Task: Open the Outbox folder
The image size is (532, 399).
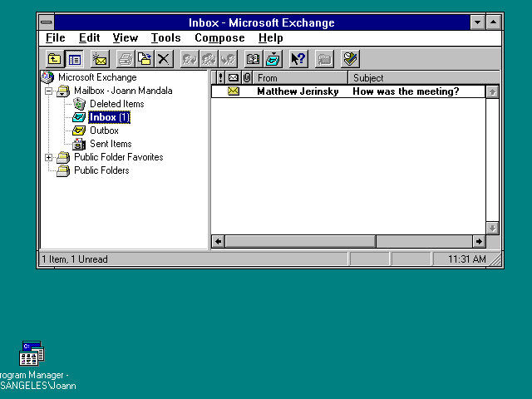Action: tap(104, 131)
